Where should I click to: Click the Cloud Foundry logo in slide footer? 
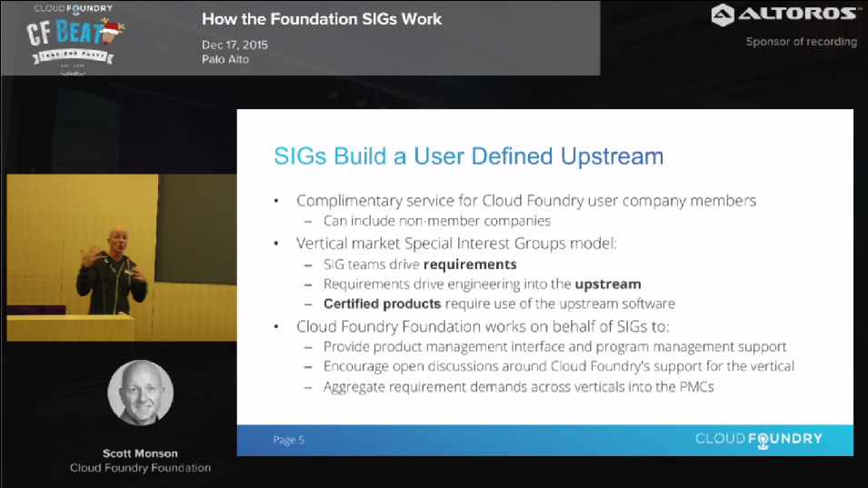click(759, 440)
